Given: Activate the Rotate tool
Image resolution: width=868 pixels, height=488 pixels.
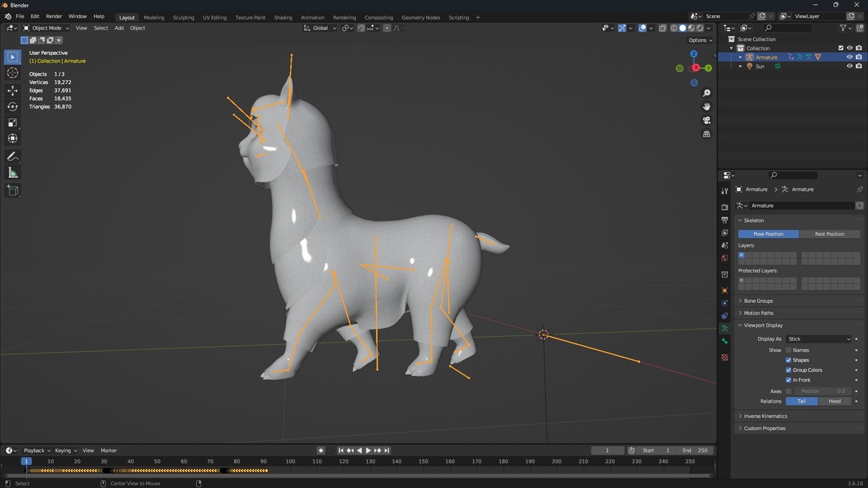Looking at the screenshot, I should pyautogui.click(x=12, y=106).
